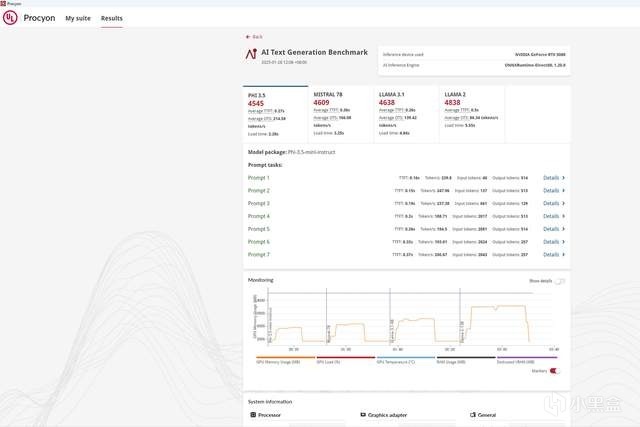Click the Back arrow icon
Screen dimensions: 640x427
(x=248, y=37)
